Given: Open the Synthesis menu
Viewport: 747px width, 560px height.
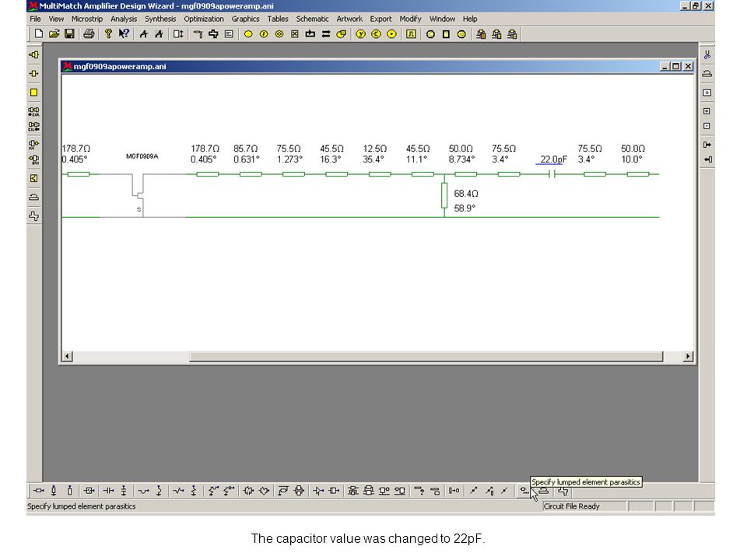Looking at the screenshot, I should 160,19.
